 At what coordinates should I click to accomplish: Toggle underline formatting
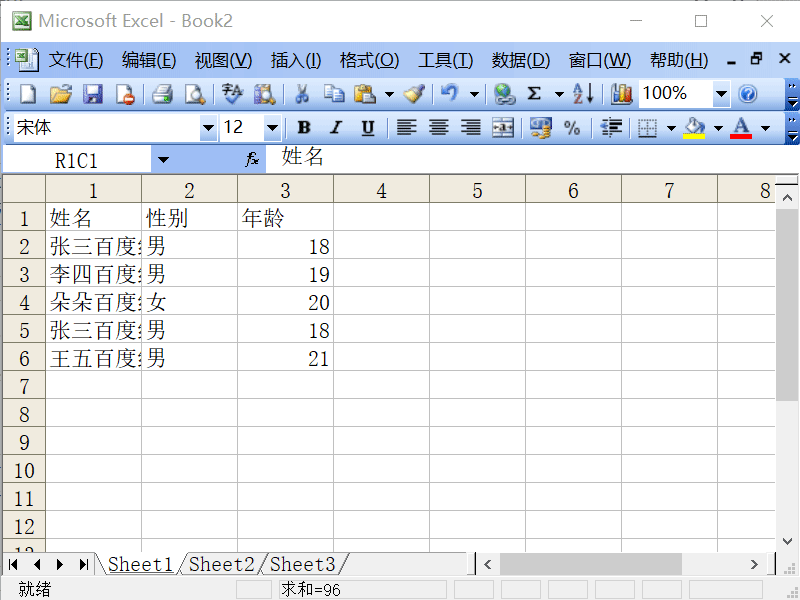coord(367,127)
